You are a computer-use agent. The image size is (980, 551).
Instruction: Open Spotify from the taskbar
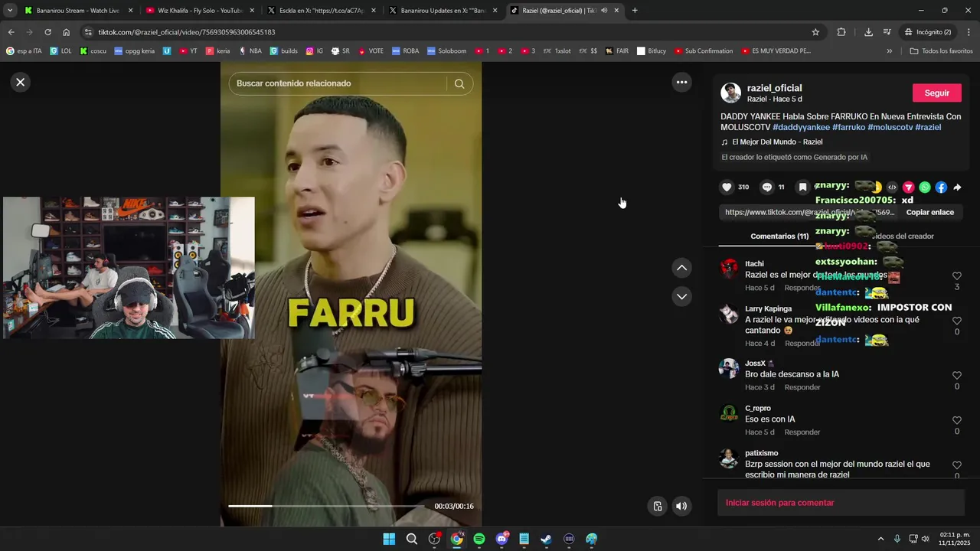[479, 539]
